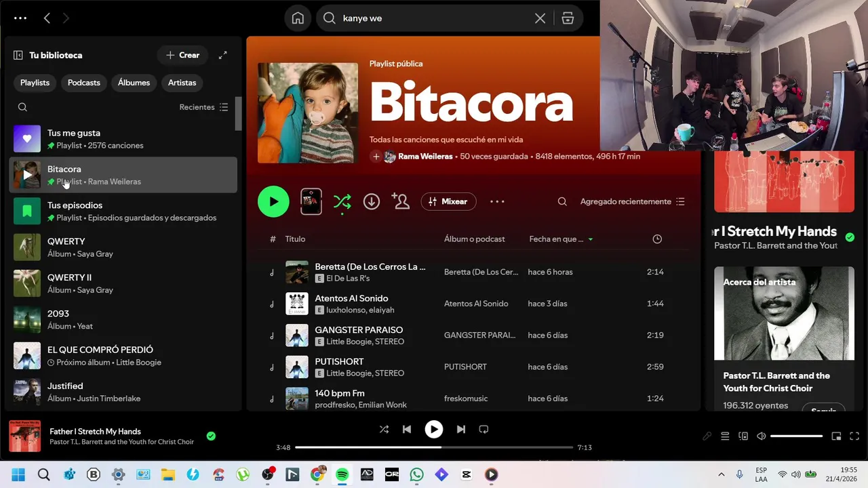
Task: Invite collaborators to the playlist
Action: [400, 201]
